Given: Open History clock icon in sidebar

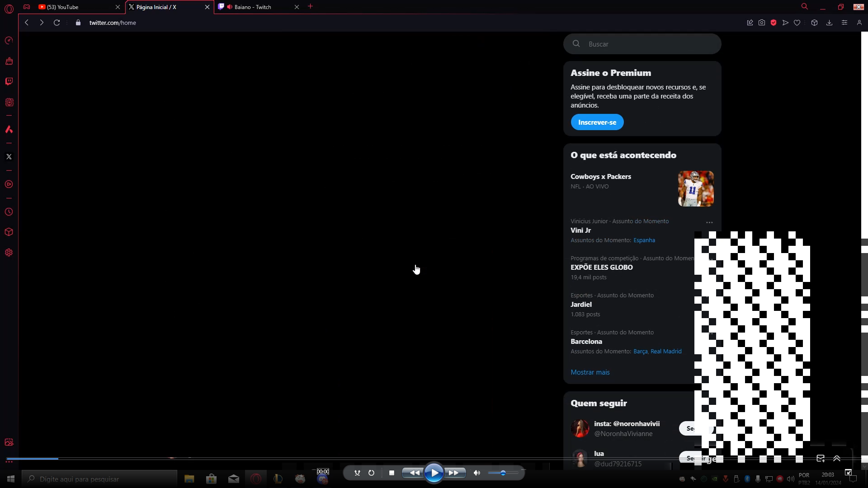Looking at the screenshot, I should click(x=9, y=212).
